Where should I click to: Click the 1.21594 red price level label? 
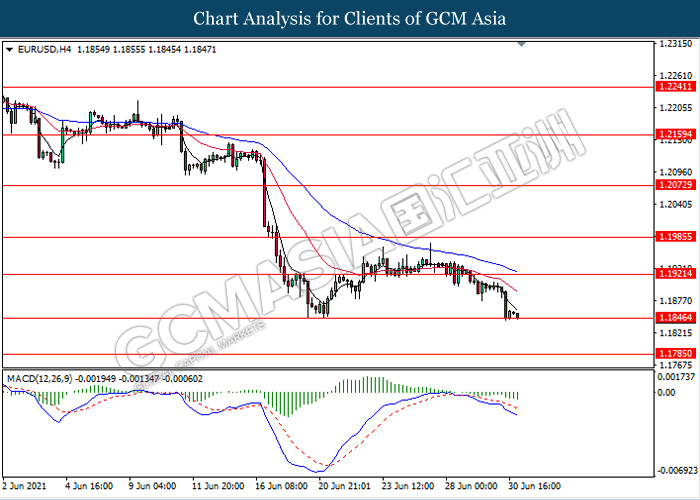coord(675,134)
